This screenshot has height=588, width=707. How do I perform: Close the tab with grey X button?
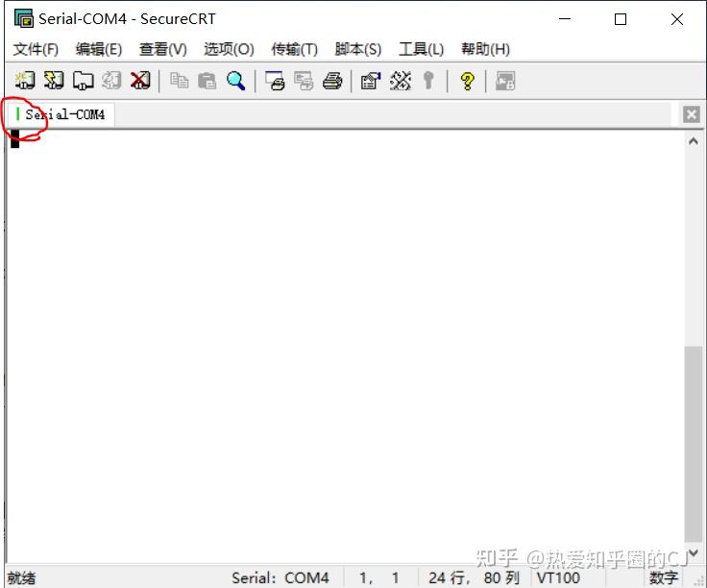coord(692,114)
